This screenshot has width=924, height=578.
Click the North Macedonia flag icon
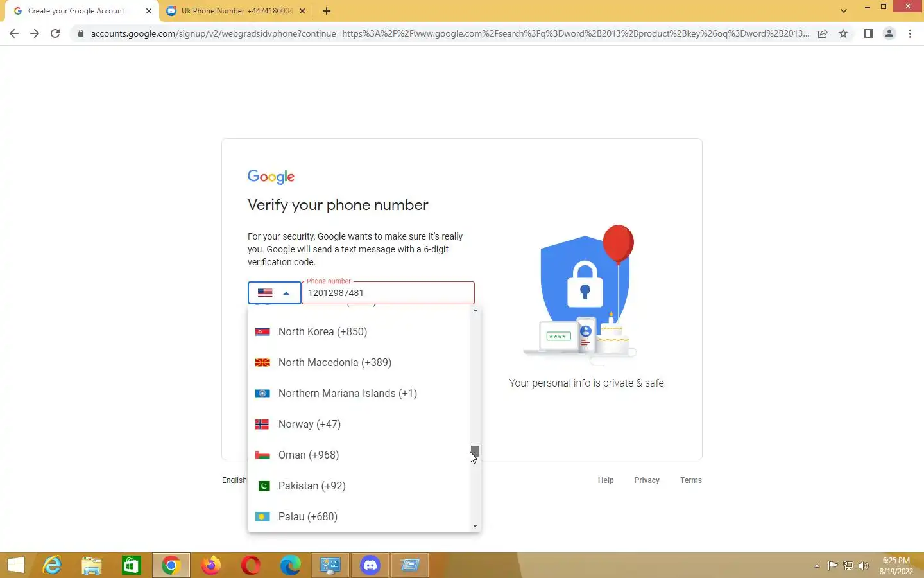tap(262, 363)
